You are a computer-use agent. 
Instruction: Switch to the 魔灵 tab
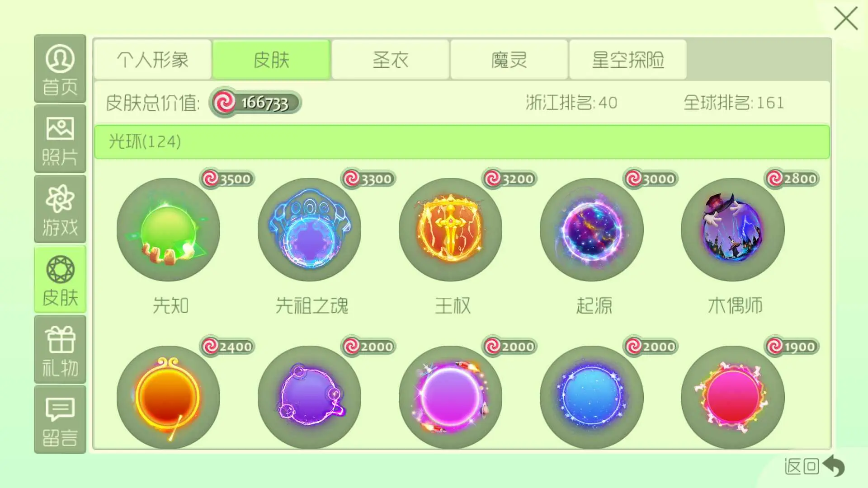(509, 59)
